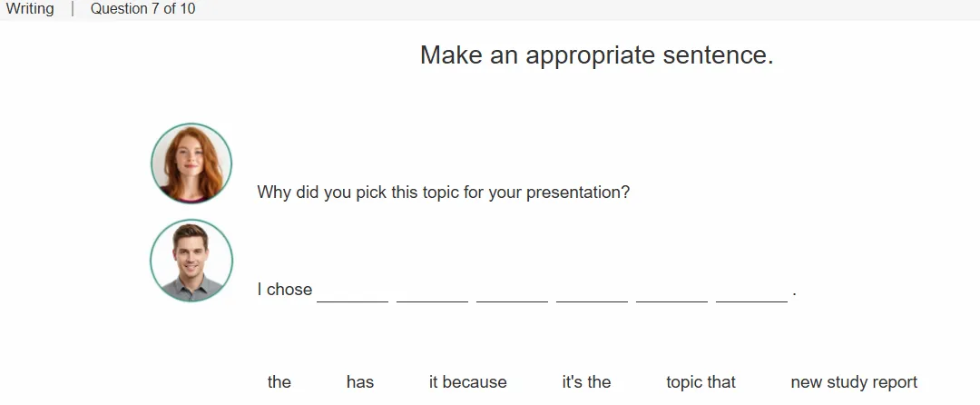Click the red-haired woman's avatar
Viewport: 980px width, 405px height.
point(191,163)
